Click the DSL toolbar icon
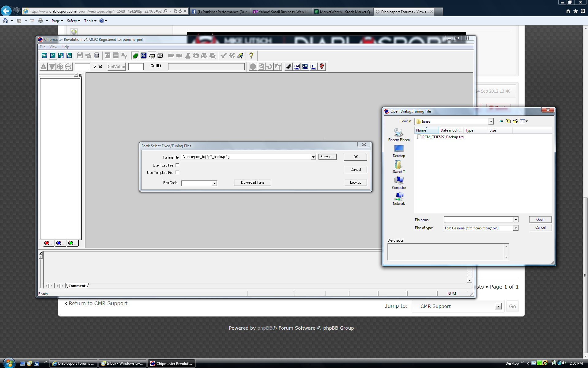Image resolution: width=588 pixels, height=368 pixels. point(69,56)
